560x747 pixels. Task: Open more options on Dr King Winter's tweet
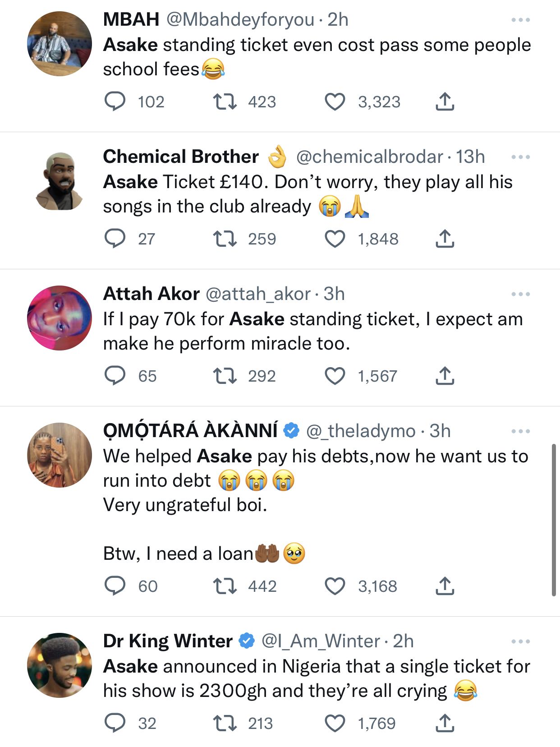point(520,641)
